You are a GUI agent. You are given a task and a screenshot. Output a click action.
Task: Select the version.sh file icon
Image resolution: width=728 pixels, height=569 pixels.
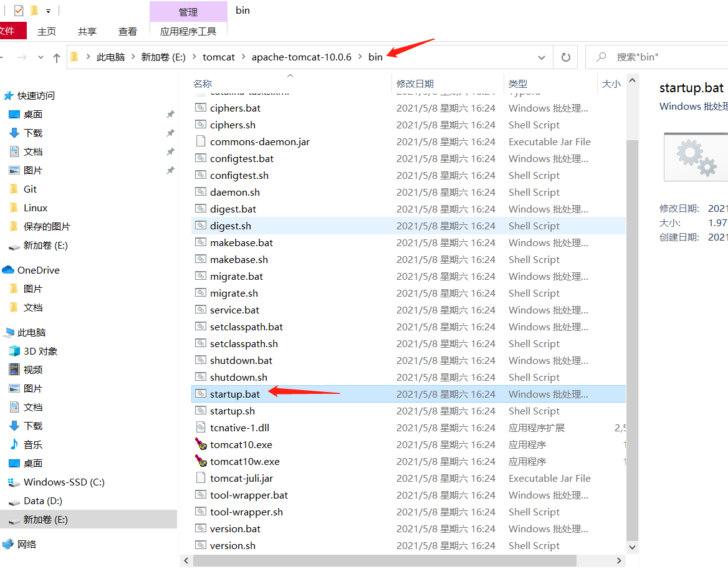tap(201, 545)
